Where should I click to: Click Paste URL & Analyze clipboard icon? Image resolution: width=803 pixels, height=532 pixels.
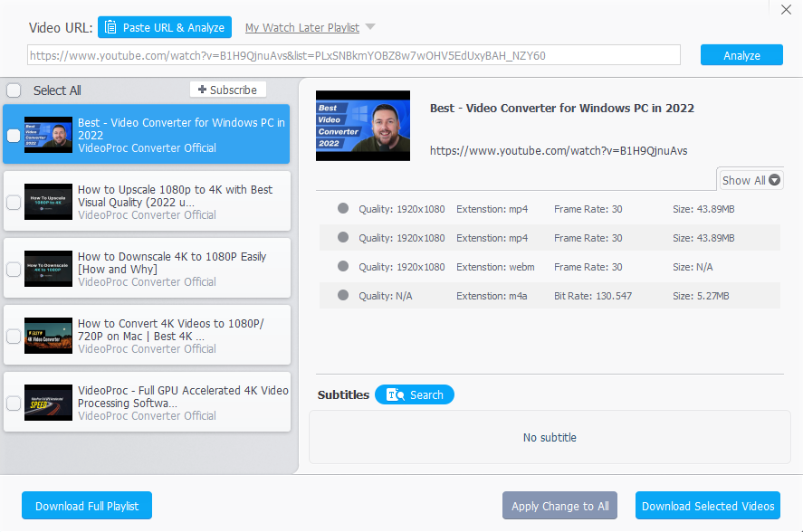coord(110,28)
